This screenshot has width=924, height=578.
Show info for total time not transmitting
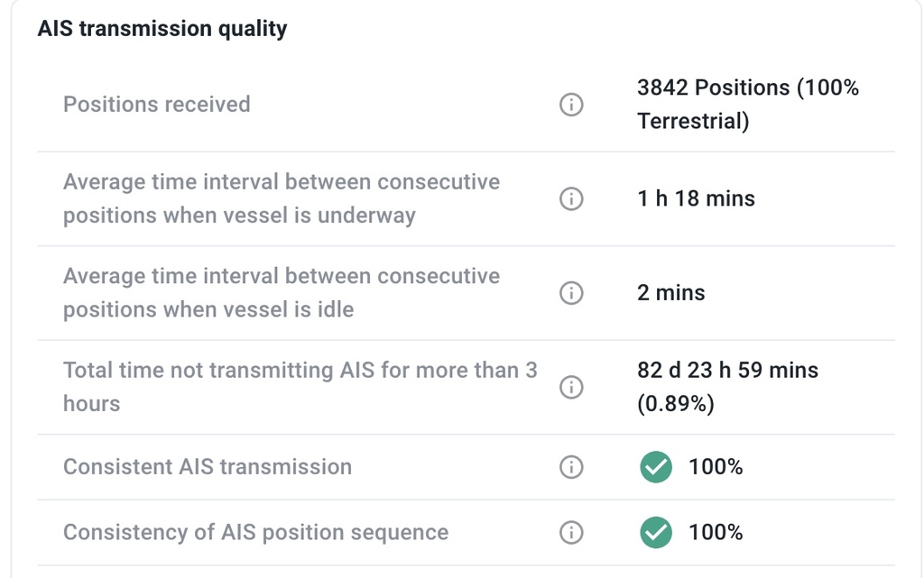pyautogui.click(x=571, y=388)
